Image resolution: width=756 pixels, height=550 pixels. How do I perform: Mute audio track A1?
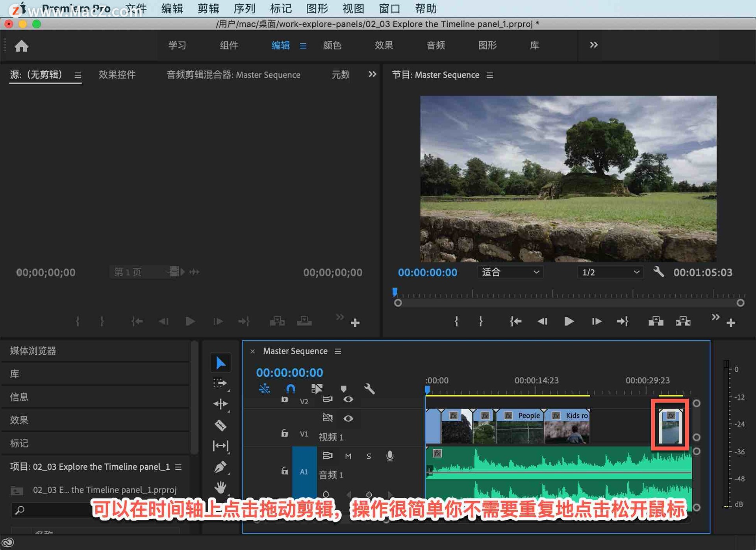[348, 456]
